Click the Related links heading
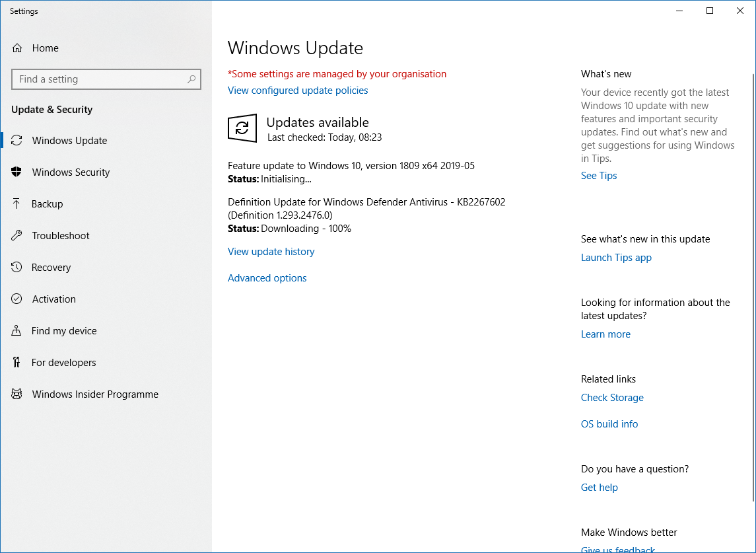Image resolution: width=756 pixels, height=553 pixels. point(608,379)
